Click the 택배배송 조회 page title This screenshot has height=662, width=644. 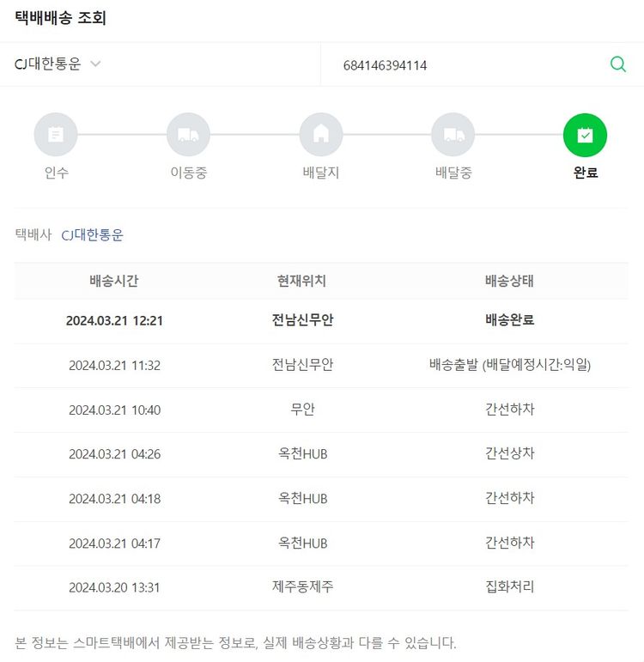point(60,18)
